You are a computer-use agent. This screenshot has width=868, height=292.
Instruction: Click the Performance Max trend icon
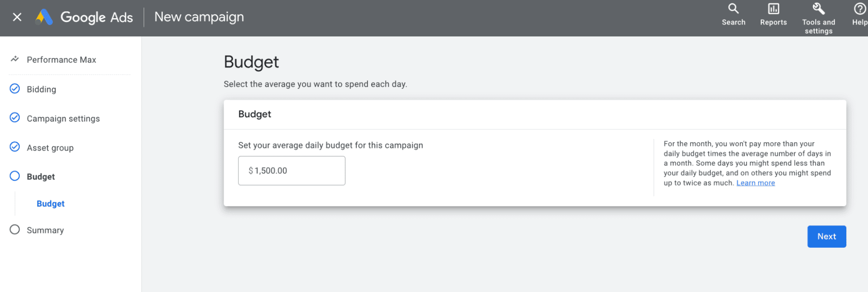[15, 59]
